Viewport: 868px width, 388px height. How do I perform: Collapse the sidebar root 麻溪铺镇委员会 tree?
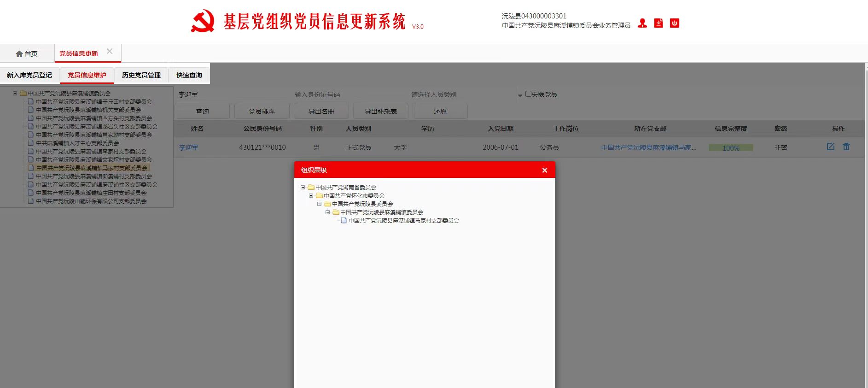pos(15,93)
